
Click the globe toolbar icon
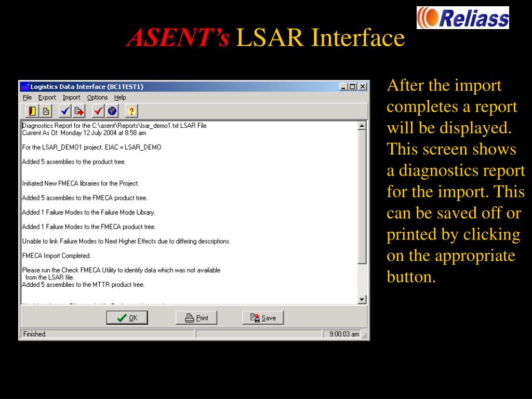112,111
